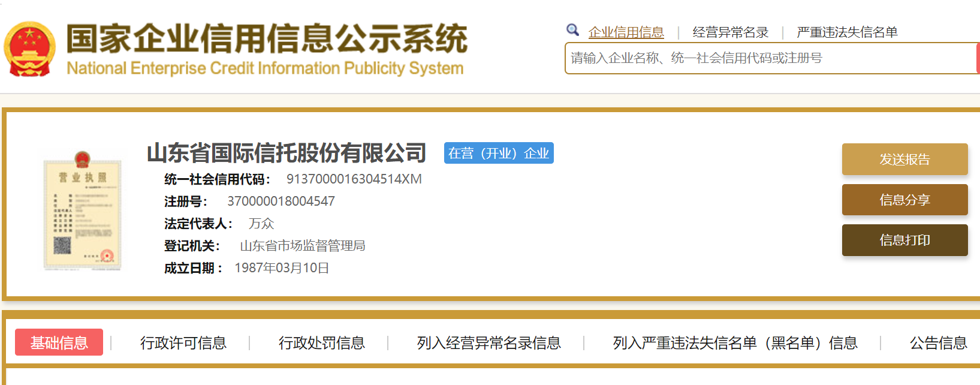Click the 信息分享 button
Image resolution: width=980 pixels, height=385 pixels.
(905, 200)
